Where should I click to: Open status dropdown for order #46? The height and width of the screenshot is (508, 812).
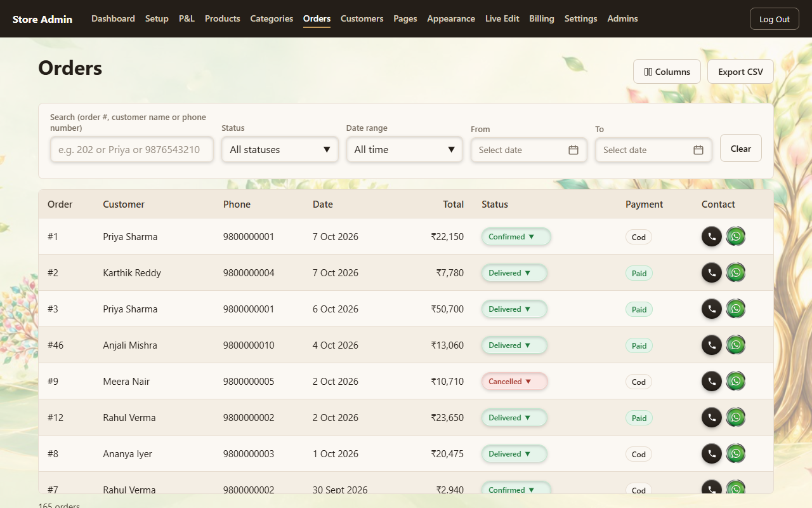click(514, 345)
